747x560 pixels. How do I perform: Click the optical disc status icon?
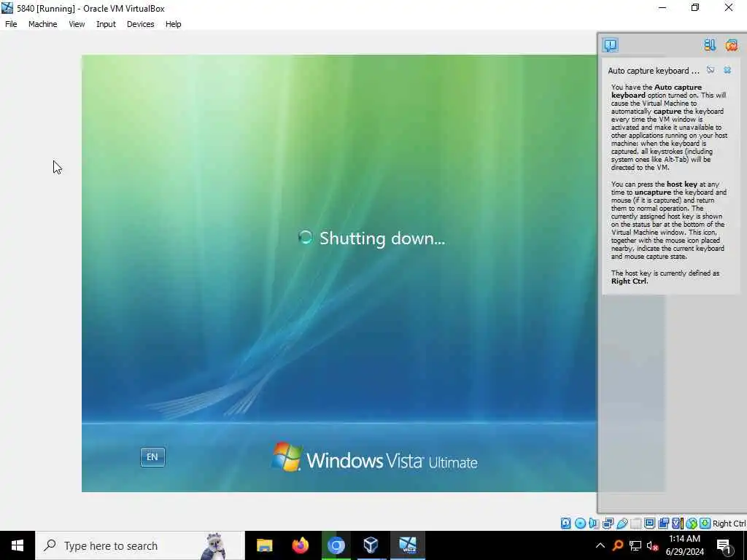[x=580, y=524]
